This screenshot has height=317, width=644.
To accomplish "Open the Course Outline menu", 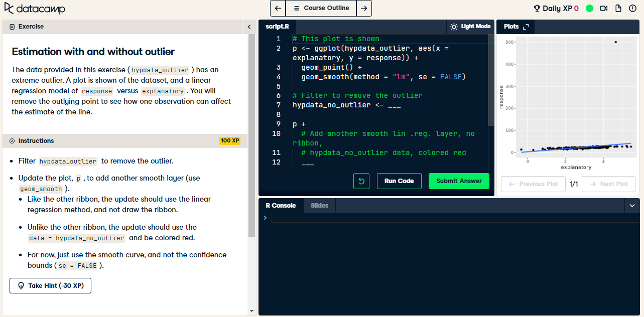I will tap(321, 8).
